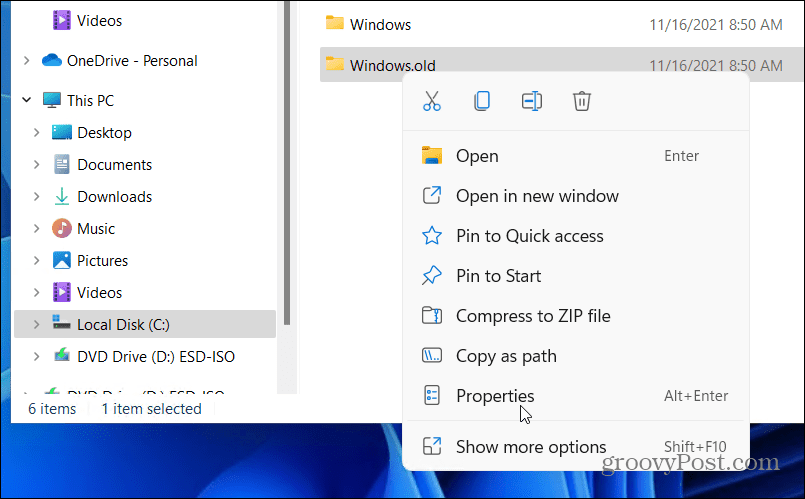Select Pictures in the navigation pane
Viewport: 805px width, 499px height.
click(102, 260)
